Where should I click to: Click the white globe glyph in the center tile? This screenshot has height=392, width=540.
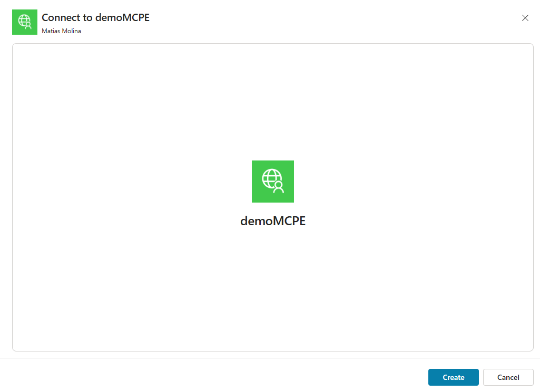[x=270, y=178]
